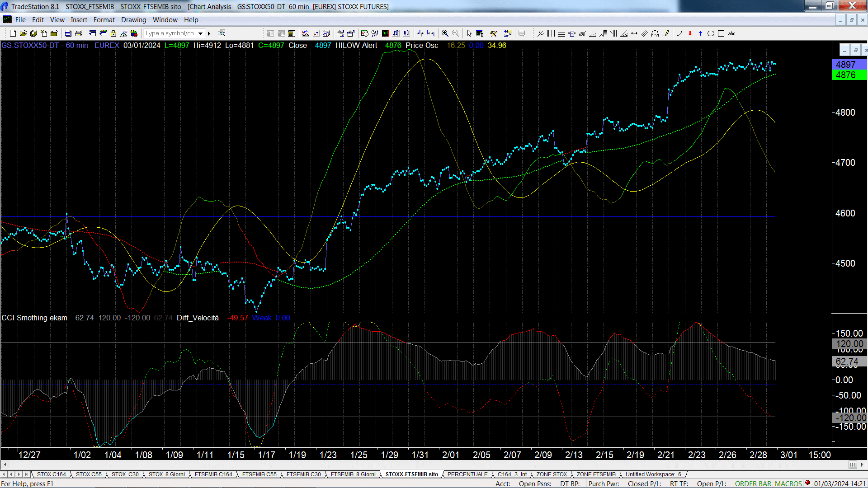Click the Type a symbol input field
The height and width of the screenshot is (488, 868).
click(170, 33)
